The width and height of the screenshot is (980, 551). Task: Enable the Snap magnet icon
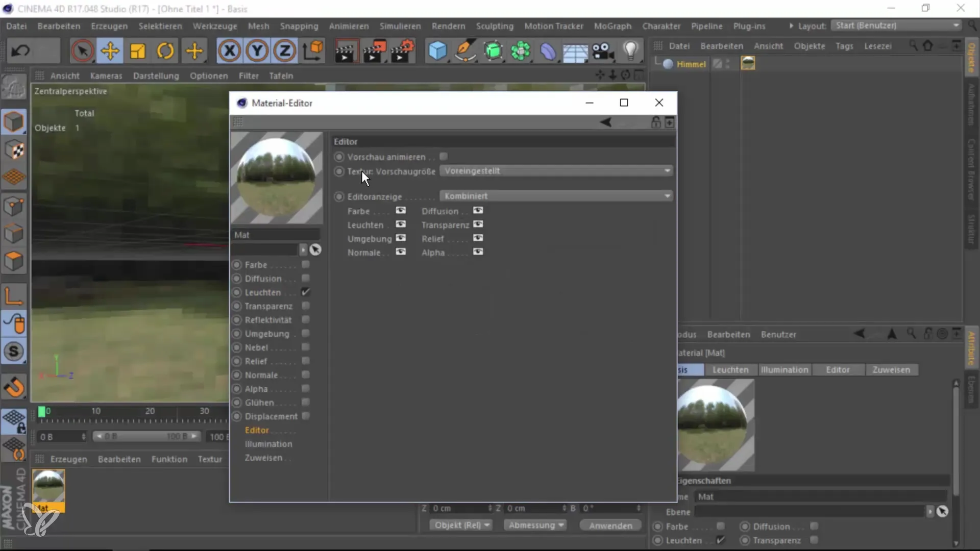[14, 387]
